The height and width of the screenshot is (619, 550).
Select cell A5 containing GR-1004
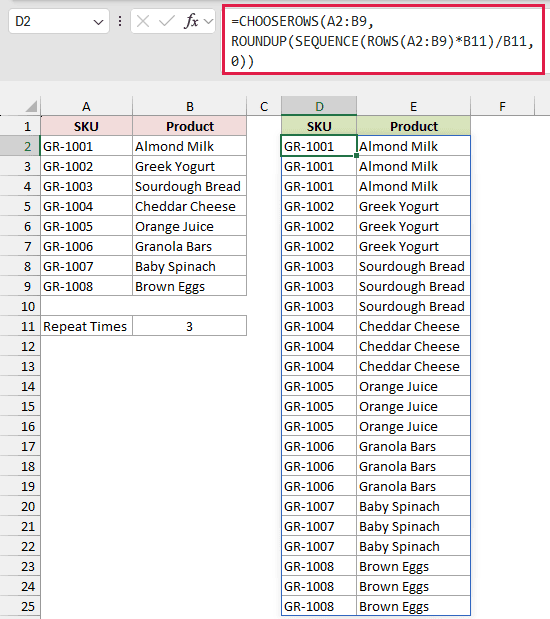86,206
